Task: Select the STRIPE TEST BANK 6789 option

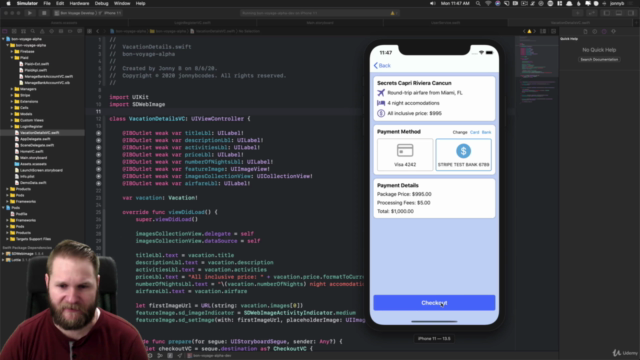Action: (x=463, y=154)
